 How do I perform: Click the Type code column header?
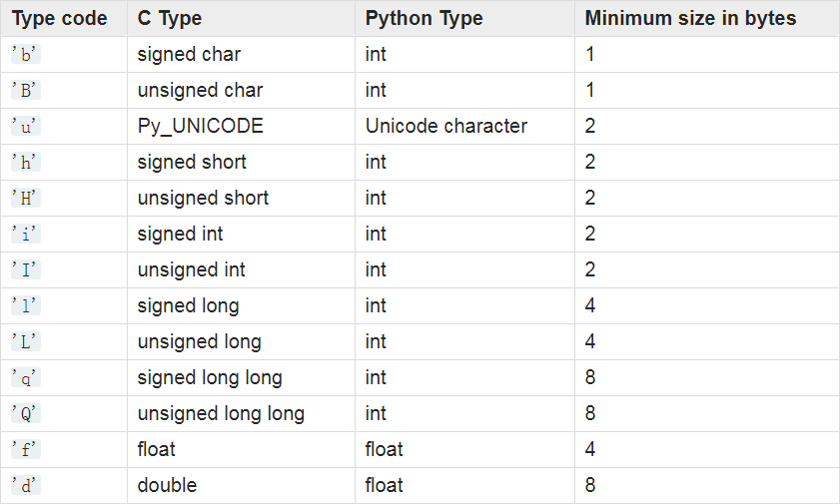59,19
